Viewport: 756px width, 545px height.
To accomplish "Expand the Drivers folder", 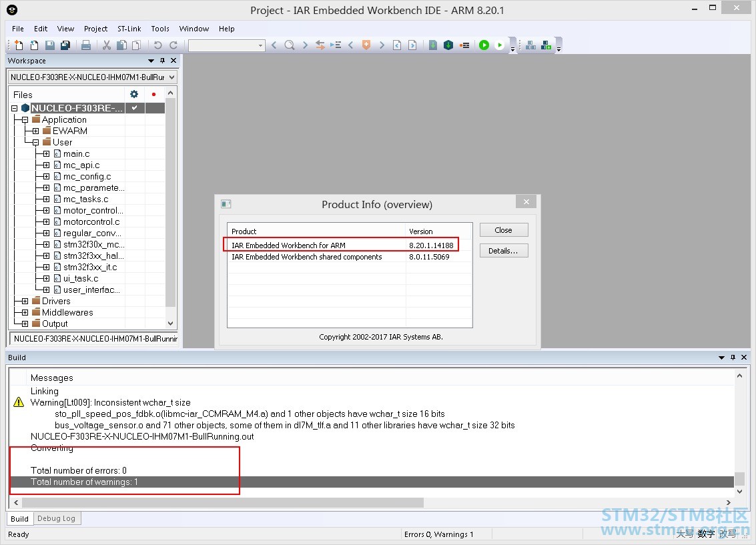I will pyautogui.click(x=25, y=301).
